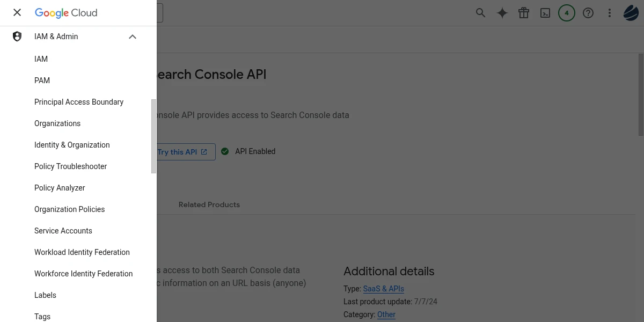
Task: Select IAM in the side menu
Action: click(41, 59)
